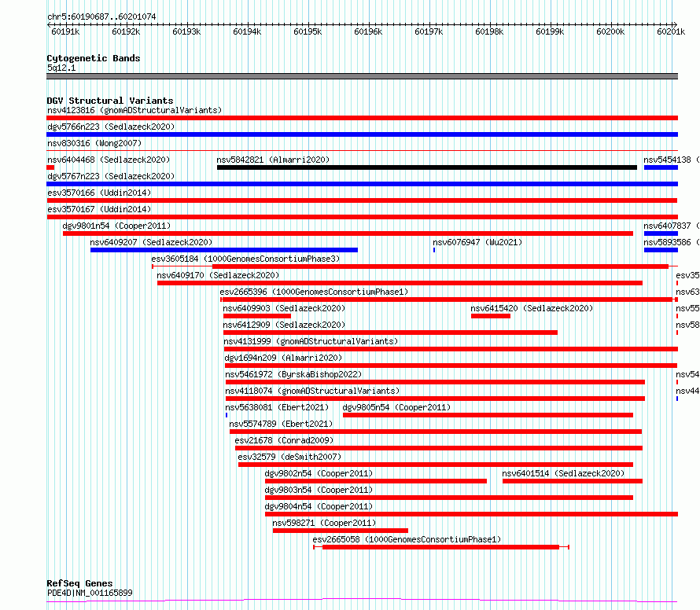Select the dgv9802n54 (Cooper2011) label
Viewport: 700px width, 610px height.
pos(319,473)
